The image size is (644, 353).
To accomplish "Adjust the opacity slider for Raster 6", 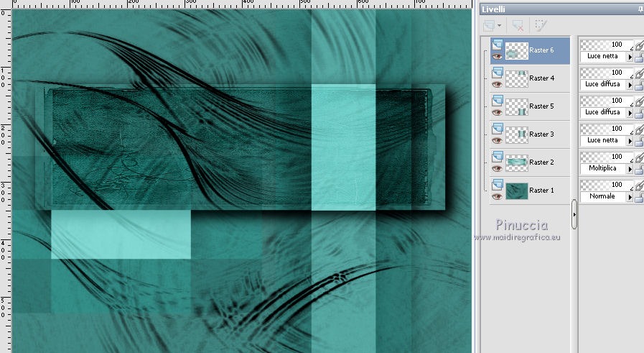I will click(x=607, y=45).
